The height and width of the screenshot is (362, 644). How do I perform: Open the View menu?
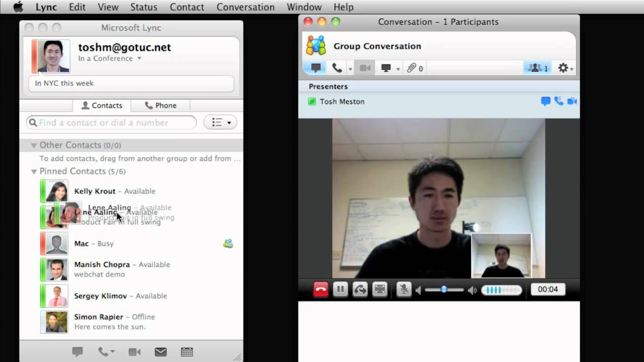tap(108, 7)
